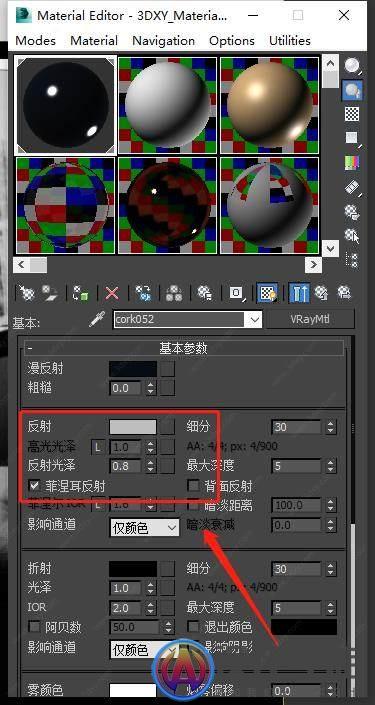Click the map button beside 折射
This screenshot has height=705, width=375.
(x=168, y=568)
